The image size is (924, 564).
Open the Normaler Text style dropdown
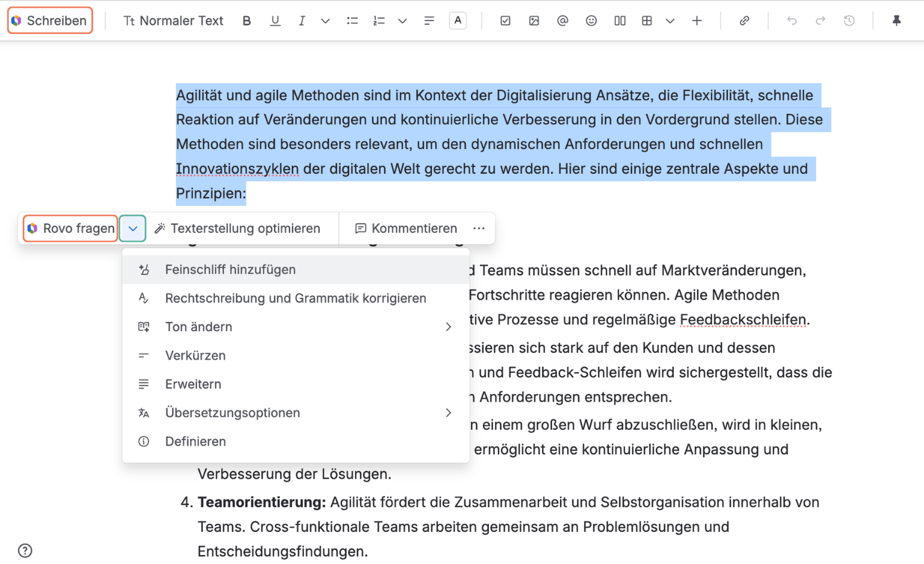[x=173, y=21]
